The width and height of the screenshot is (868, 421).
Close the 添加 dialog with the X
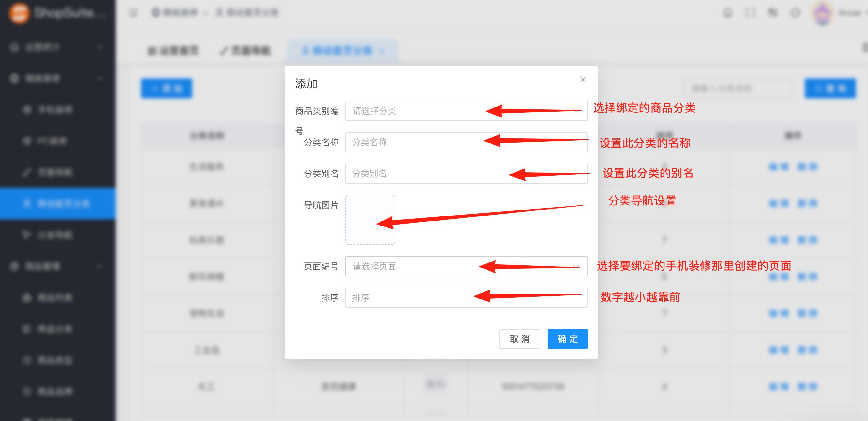583,80
